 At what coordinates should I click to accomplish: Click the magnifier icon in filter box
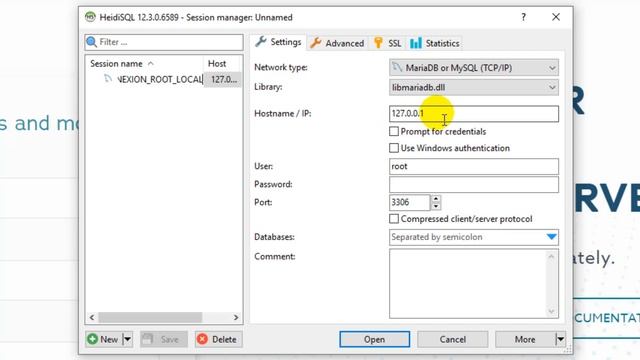point(91,42)
